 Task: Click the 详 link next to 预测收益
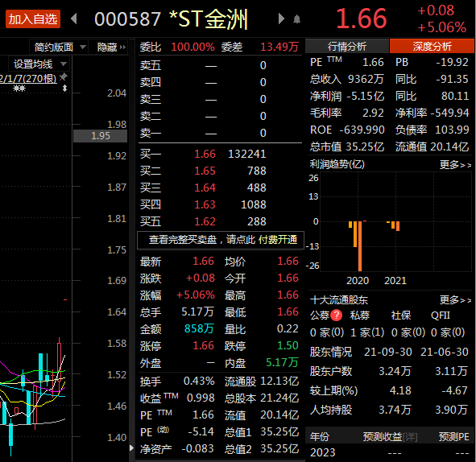coord(410,437)
